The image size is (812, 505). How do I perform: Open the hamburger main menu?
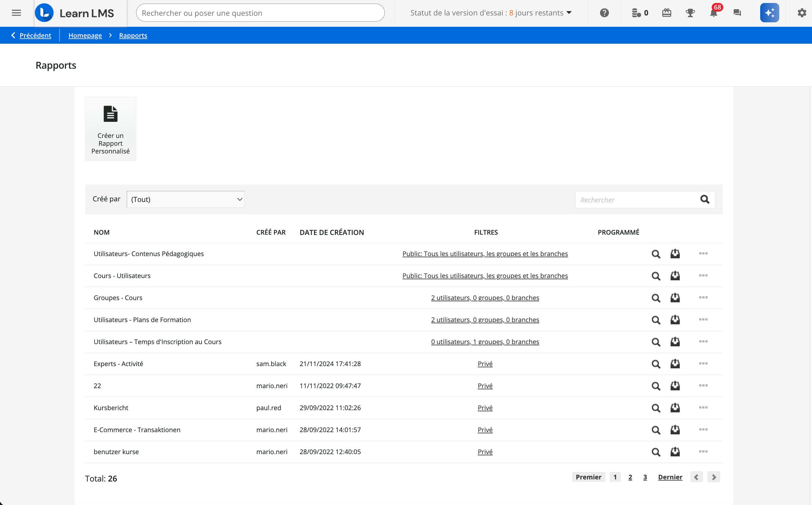(16, 13)
